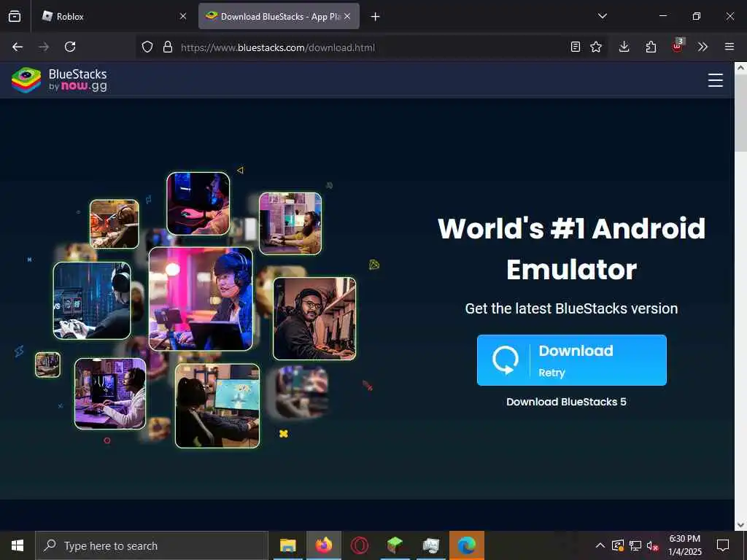Launch Opera browser from the taskbar
This screenshot has width=747, height=560.
coord(360,545)
